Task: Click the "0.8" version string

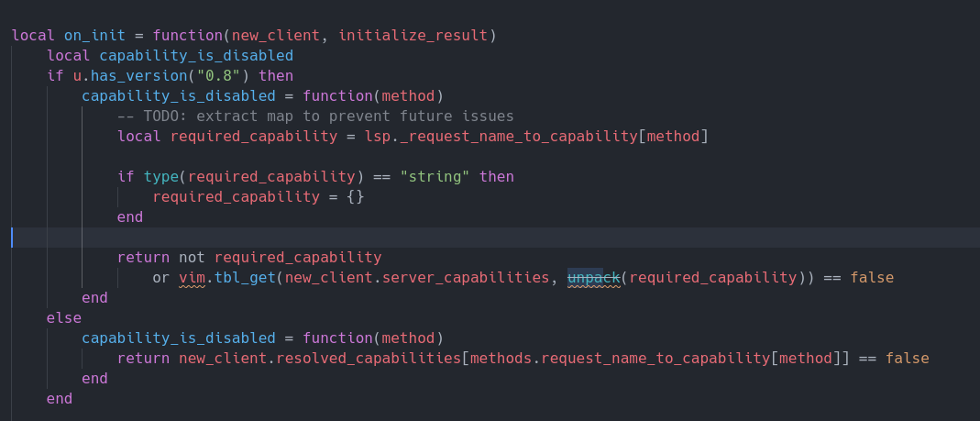Action: (x=219, y=76)
